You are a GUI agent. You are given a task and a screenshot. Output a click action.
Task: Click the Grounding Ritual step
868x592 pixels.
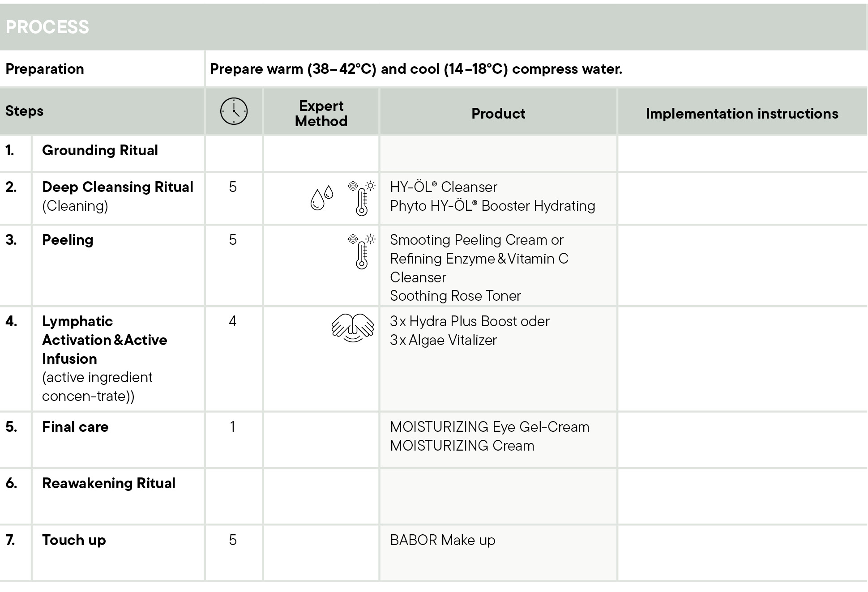coord(100,150)
